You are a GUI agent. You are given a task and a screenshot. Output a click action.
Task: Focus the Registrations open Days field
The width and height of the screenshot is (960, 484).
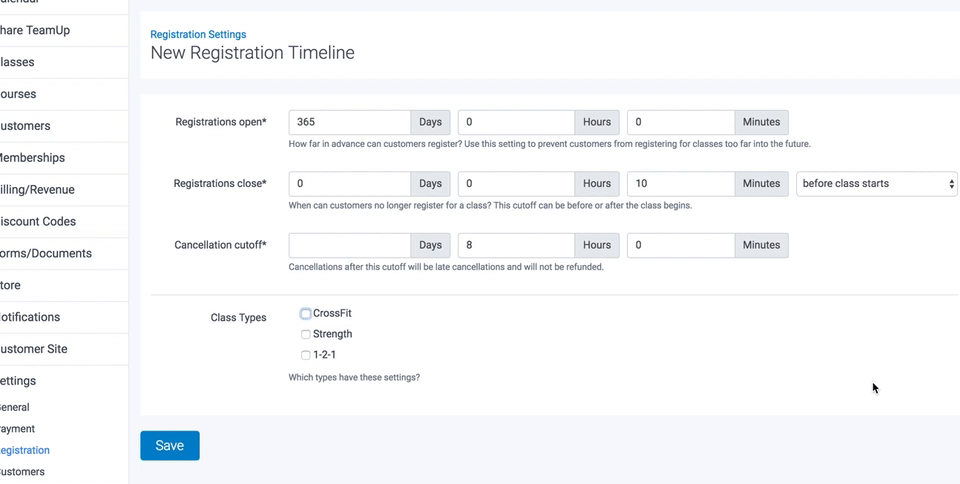coord(350,123)
